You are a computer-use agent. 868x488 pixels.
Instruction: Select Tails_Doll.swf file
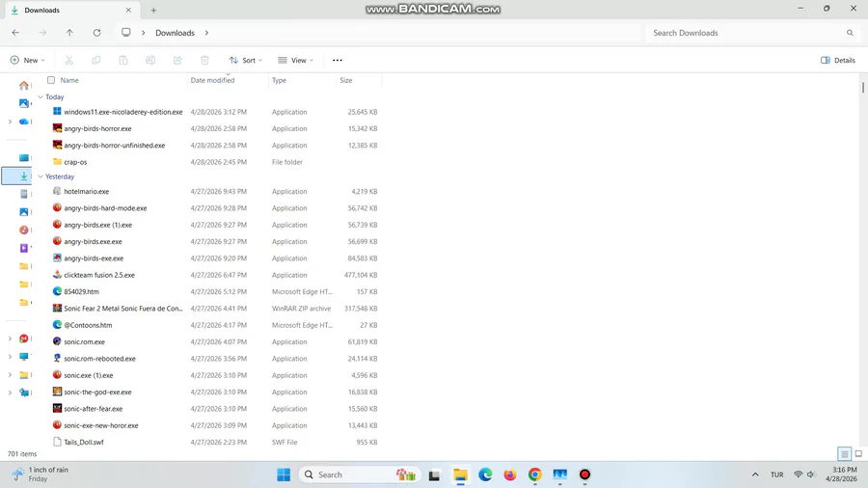pyautogui.click(x=84, y=442)
